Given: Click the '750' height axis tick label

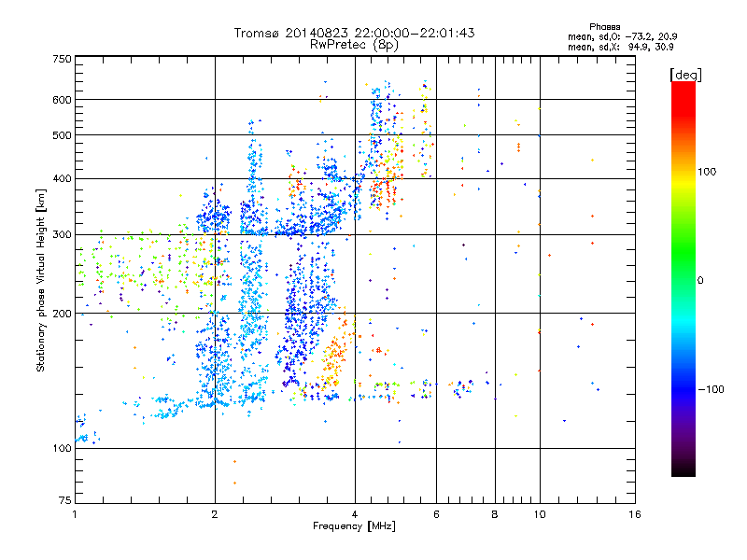Looking at the screenshot, I should click(x=63, y=59).
